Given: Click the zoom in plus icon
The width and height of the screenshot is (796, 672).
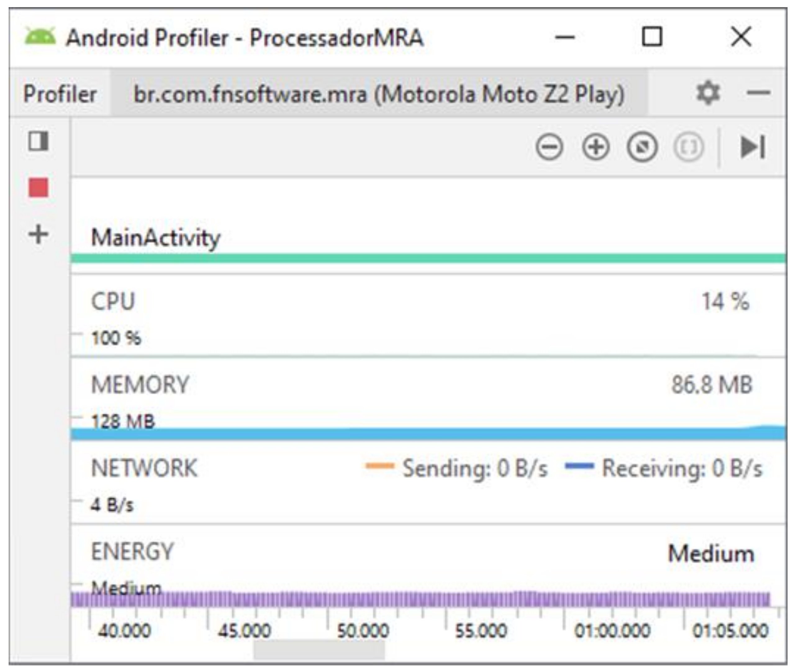Looking at the screenshot, I should (596, 147).
